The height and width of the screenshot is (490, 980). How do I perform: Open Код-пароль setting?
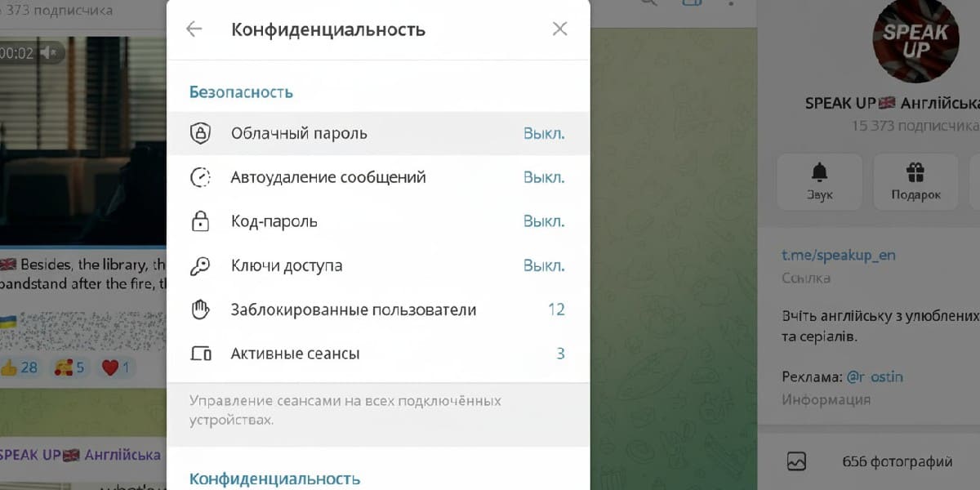[378, 221]
